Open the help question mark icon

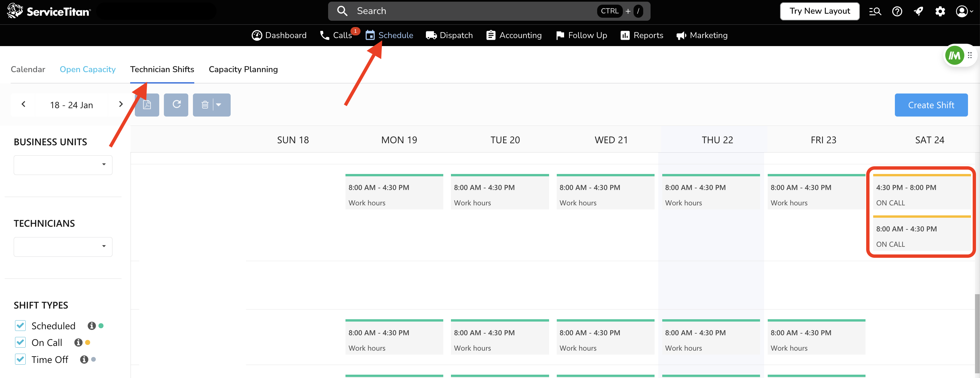[x=897, y=11]
